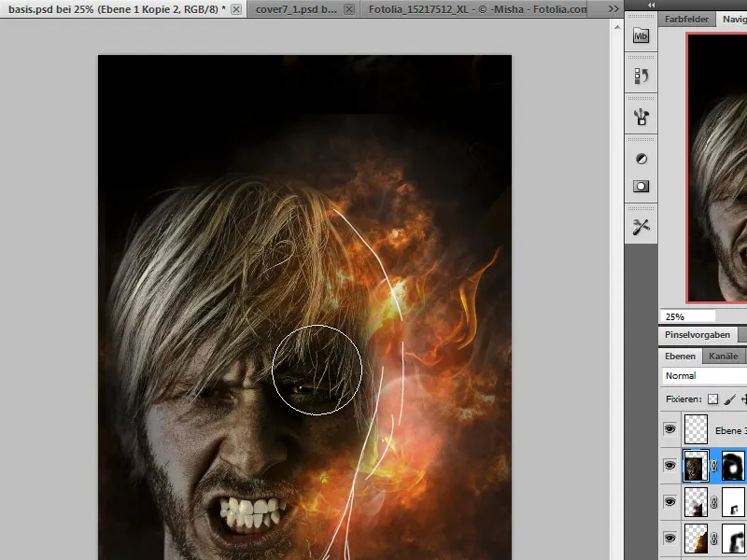Collapse the panel dock with the double-arrow
This screenshot has height=560, width=747.
click(x=651, y=5)
